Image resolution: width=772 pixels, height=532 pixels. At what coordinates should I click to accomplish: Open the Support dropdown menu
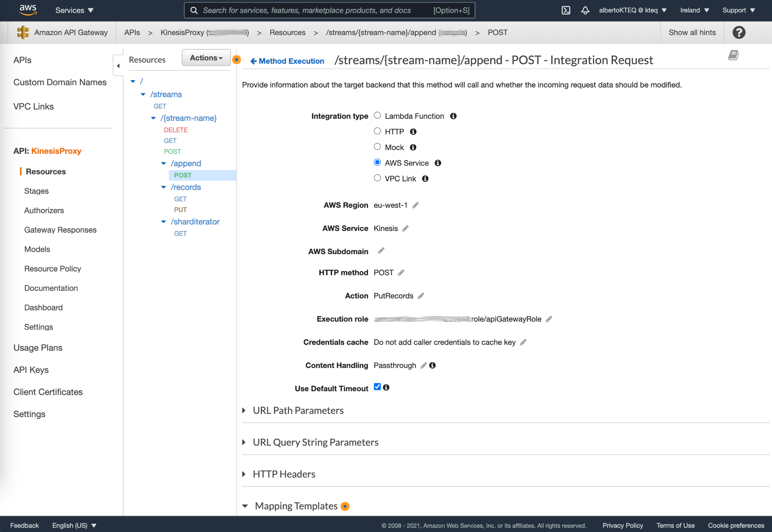click(738, 10)
